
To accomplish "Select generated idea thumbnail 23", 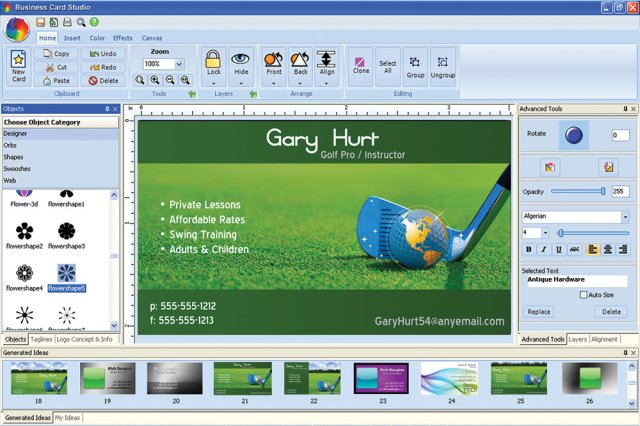I will pyautogui.click(x=383, y=378).
